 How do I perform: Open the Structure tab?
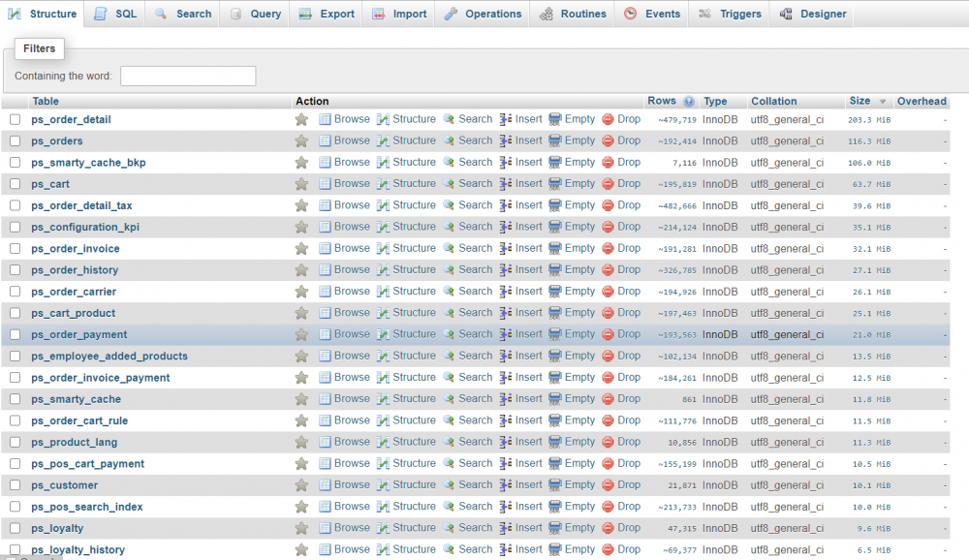[x=42, y=14]
